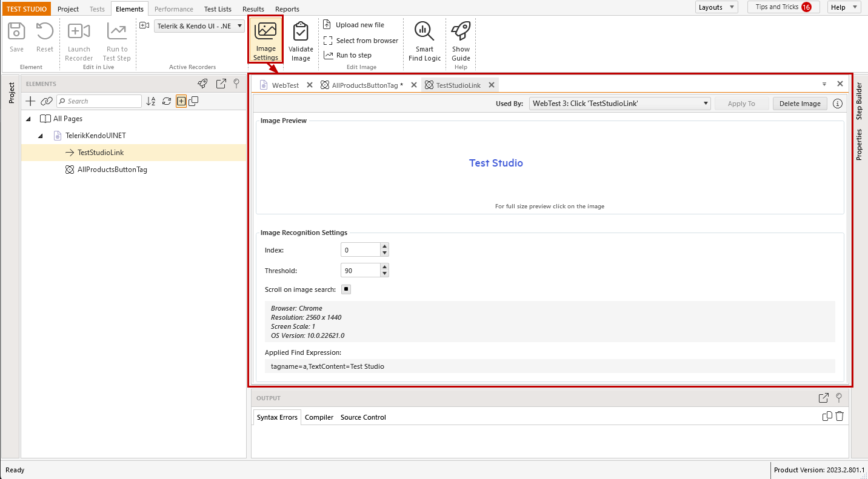
Task: Click the info icon beside Delete Image
Action: pos(838,104)
